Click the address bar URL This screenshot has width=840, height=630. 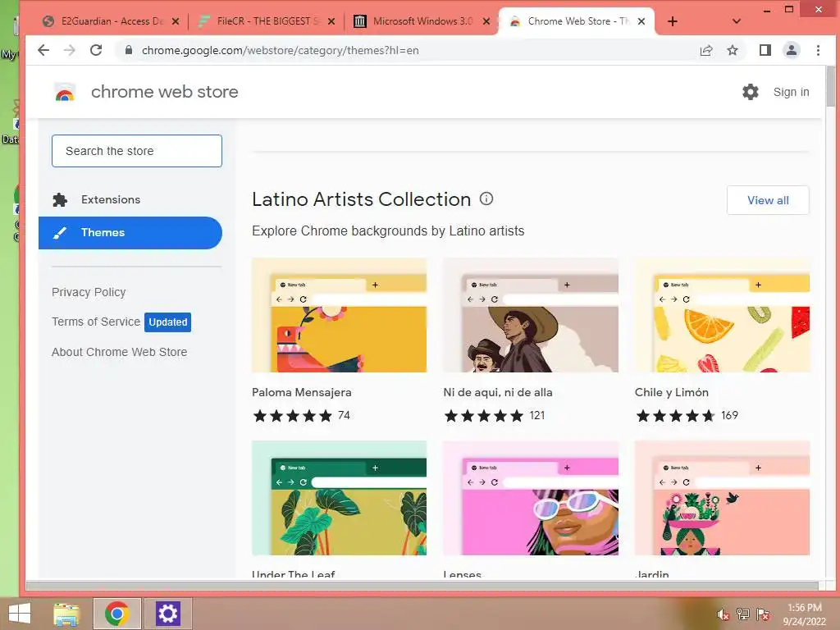coord(281,50)
